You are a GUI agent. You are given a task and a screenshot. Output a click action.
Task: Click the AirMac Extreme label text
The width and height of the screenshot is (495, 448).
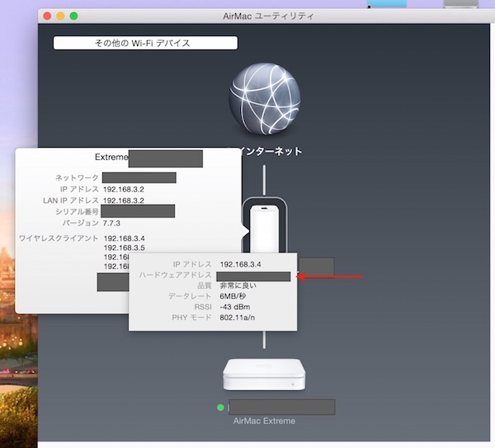click(264, 421)
